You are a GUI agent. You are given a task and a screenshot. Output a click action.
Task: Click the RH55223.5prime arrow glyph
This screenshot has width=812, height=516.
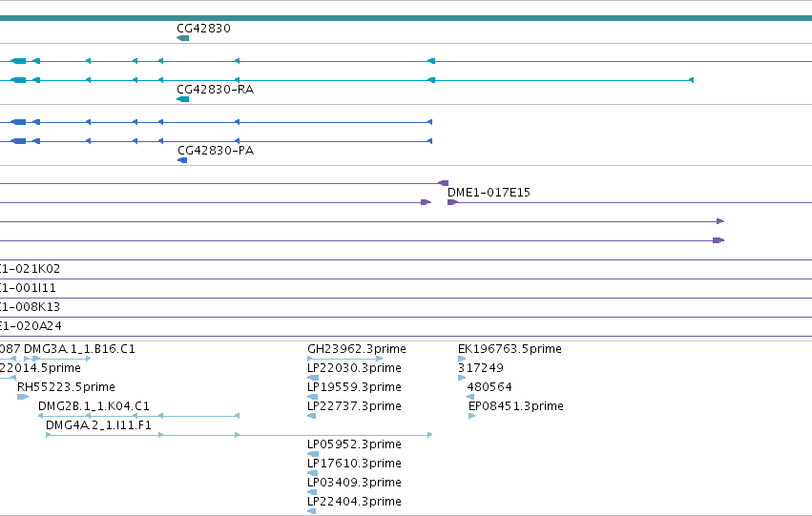point(23,397)
